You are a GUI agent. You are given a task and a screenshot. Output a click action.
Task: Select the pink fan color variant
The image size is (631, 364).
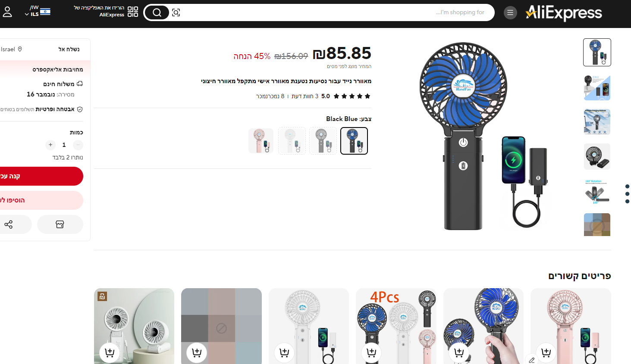click(x=261, y=141)
